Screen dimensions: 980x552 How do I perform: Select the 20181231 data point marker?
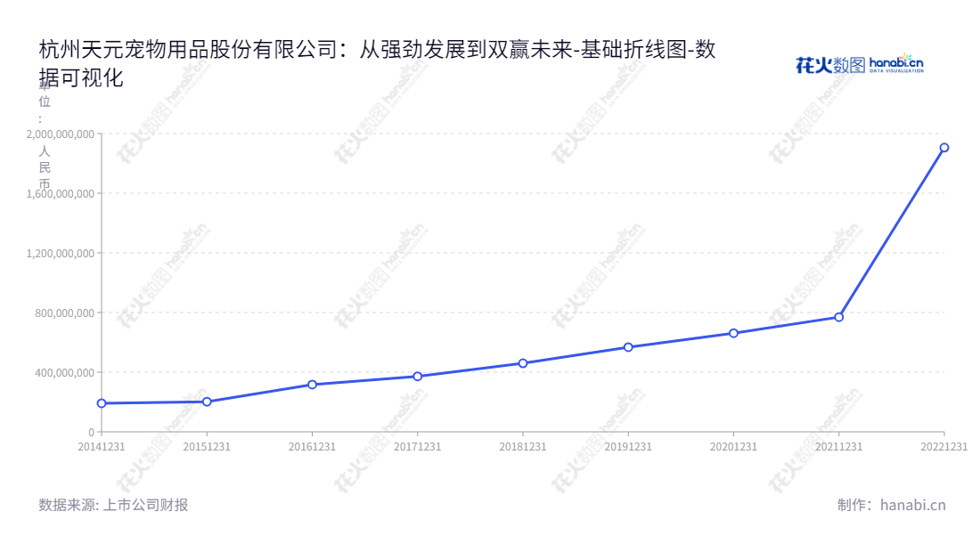click(523, 362)
